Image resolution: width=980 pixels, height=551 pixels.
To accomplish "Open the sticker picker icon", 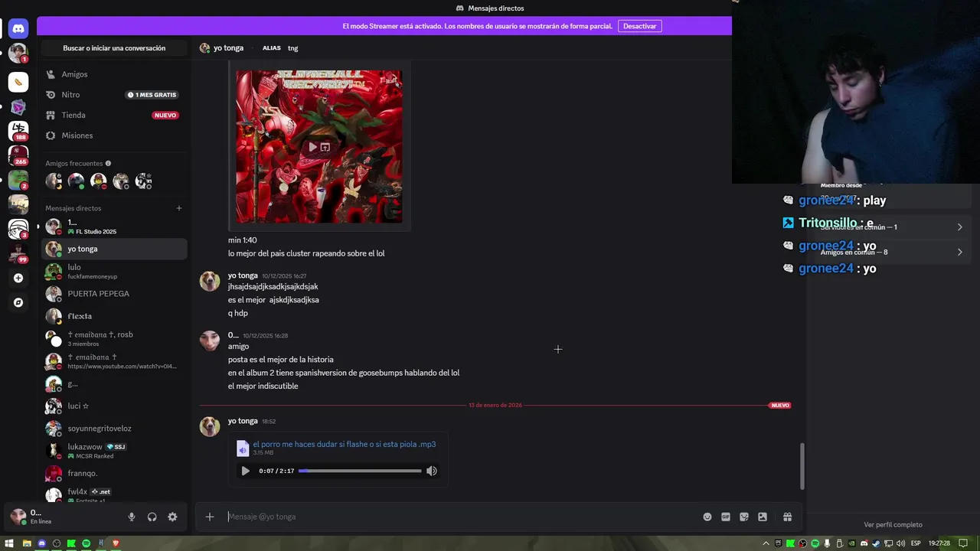I will [744, 517].
